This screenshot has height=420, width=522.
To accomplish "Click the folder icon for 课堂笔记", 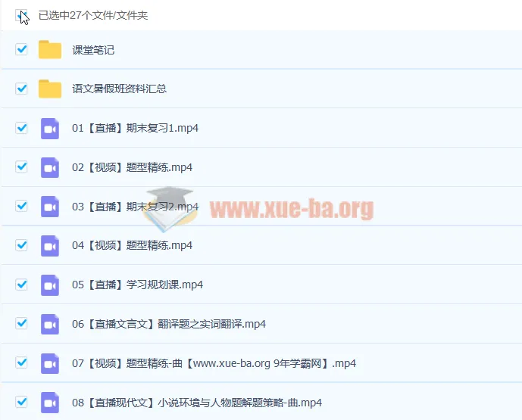I will [50, 50].
